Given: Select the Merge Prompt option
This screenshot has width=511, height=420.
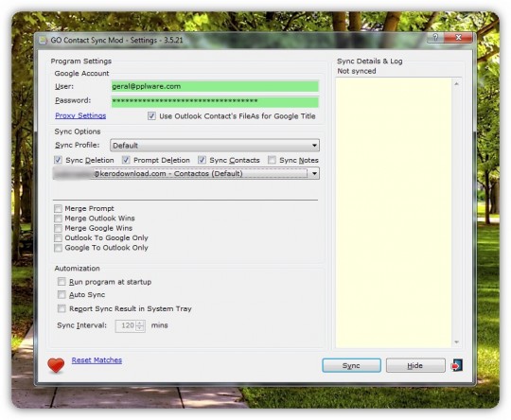Looking at the screenshot, I should [x=58, y=208].
